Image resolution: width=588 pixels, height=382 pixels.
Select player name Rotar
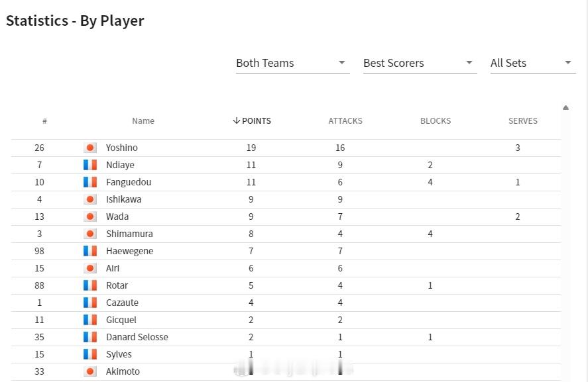[x=117, y=285]
